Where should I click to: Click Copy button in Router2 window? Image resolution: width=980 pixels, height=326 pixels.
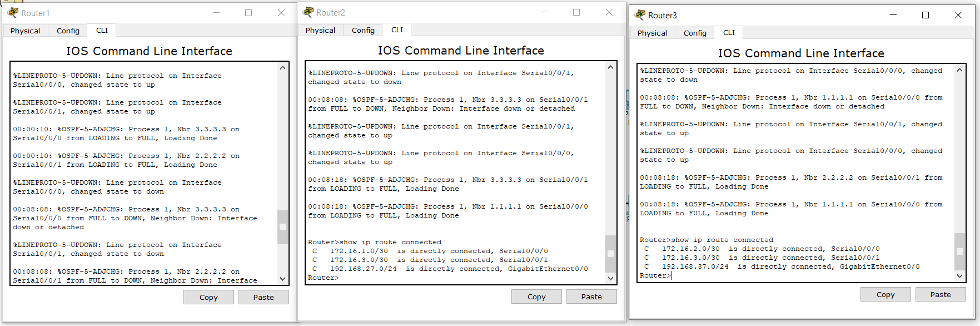(x=536, y=297)
